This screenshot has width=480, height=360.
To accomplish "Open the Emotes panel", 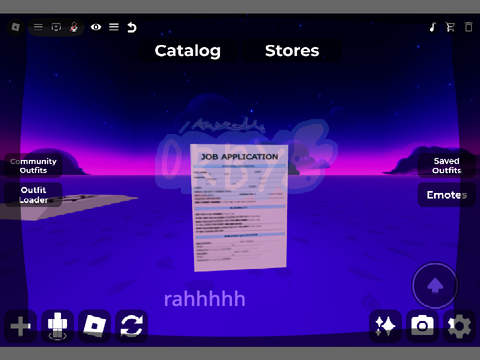I will tap(447, 195).
